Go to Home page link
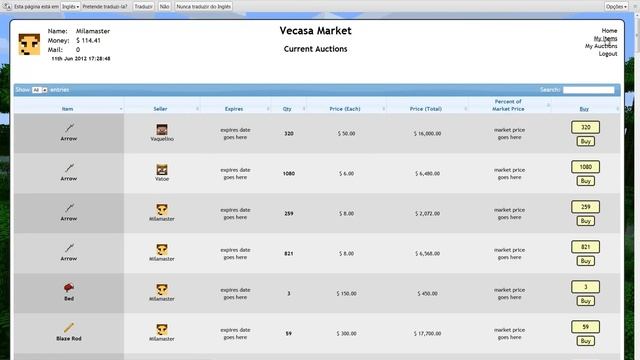The height and width of the screenshot is (360, 640). click(609, 31)
